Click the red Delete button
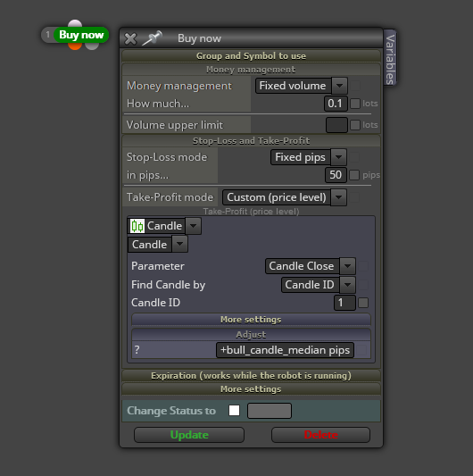The height and width of the screenshot is (476, 473). (320, 435)
